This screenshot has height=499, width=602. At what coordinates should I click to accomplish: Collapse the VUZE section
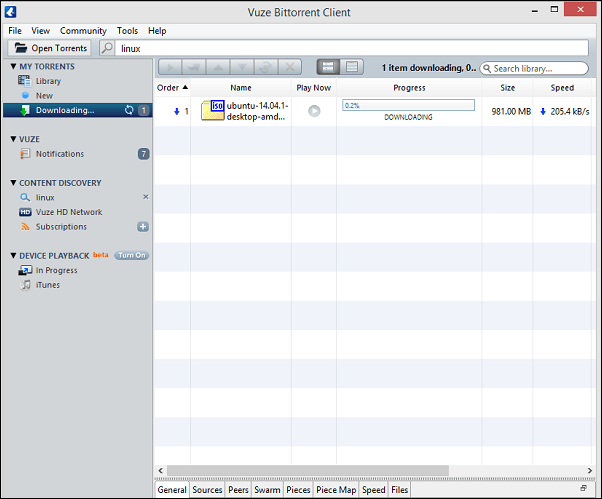click(x=13, y=139)
